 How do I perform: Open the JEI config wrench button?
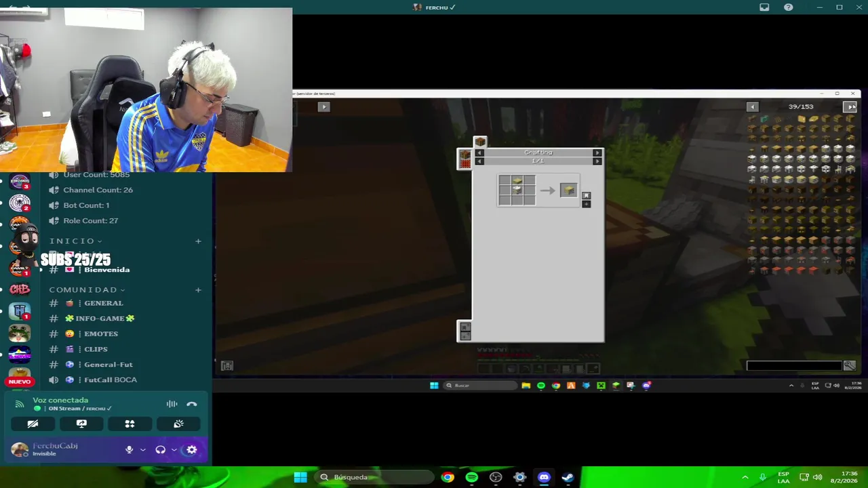[849, 366]
